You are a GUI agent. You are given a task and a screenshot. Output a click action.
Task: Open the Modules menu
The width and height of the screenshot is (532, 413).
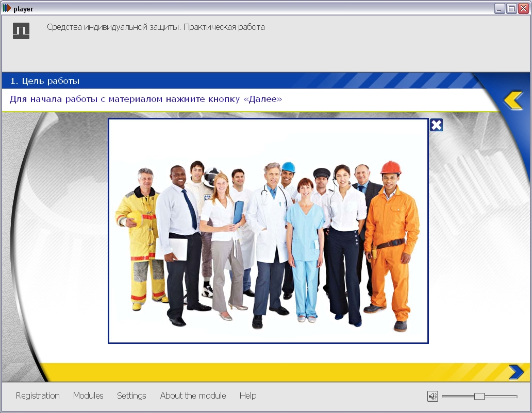[x=88, y=395]
